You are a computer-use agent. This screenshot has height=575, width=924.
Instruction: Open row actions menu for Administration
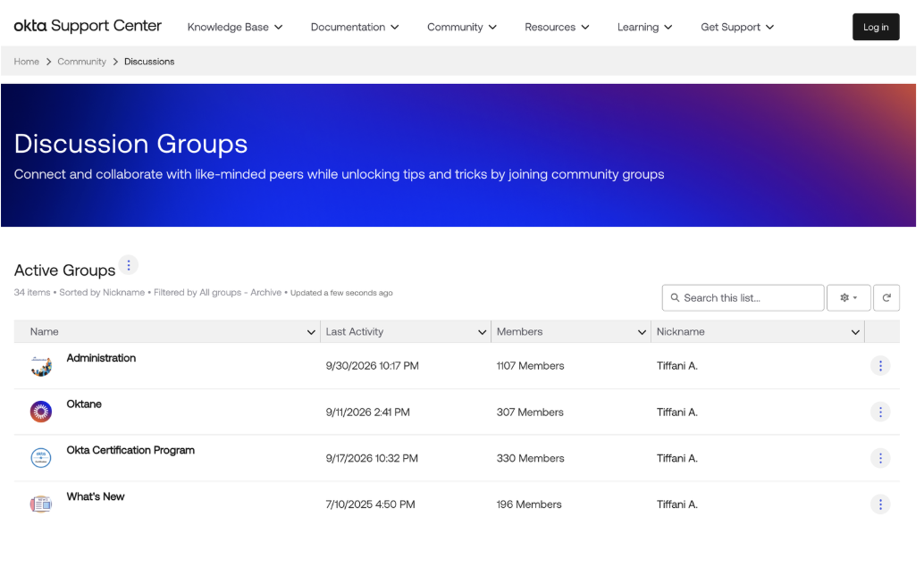(880, 366)
